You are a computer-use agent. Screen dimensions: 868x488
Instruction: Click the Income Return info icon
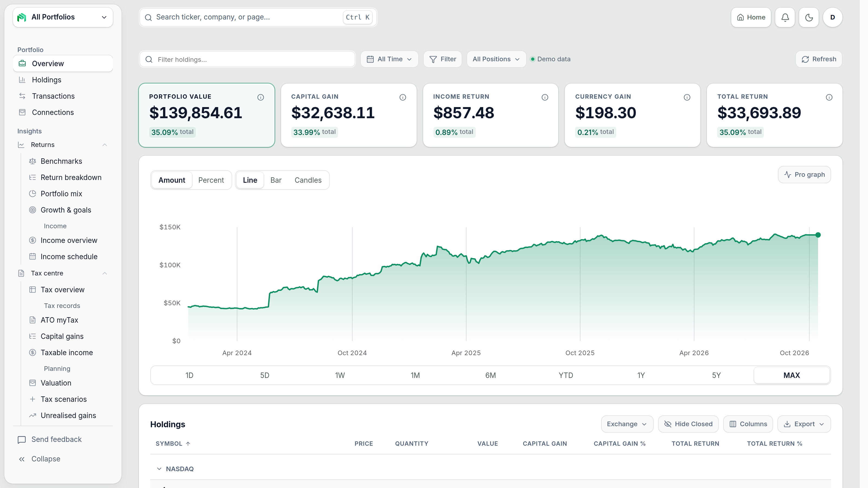coord(550,98)
